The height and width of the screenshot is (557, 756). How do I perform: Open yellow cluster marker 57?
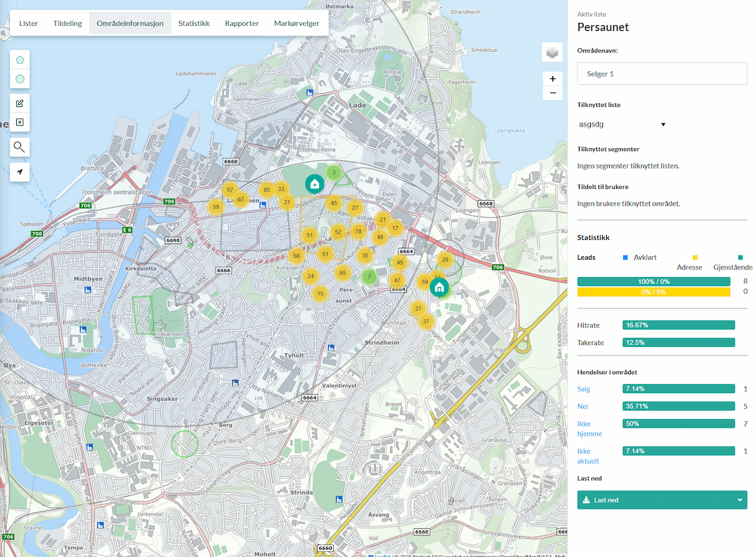click(230, 190)
